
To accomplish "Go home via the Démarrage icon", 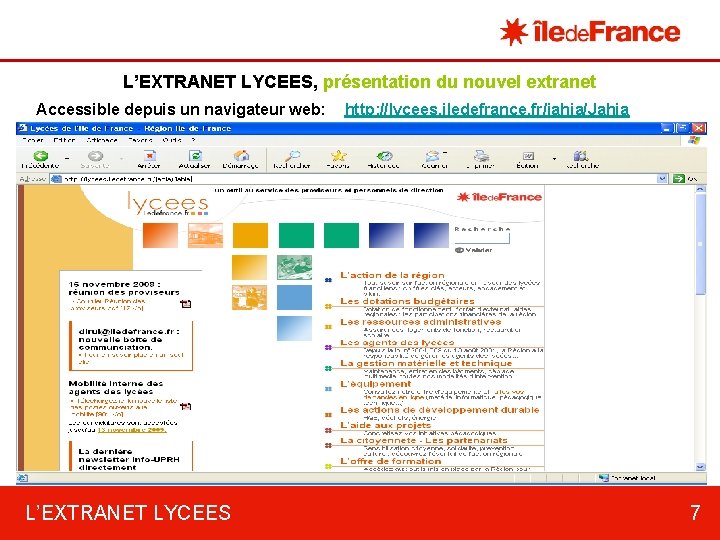I will pos(241,156).
